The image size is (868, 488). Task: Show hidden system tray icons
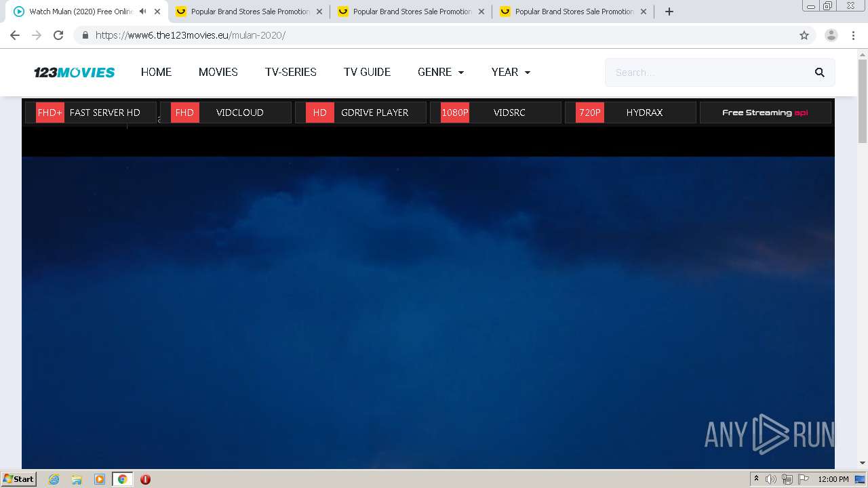[756, 479]
